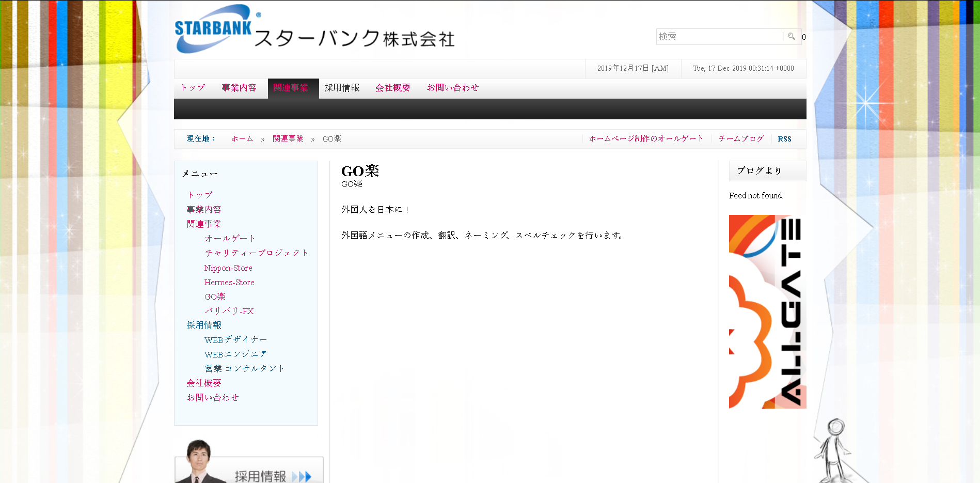
Task: Open Hermes-Store sidebar link
Action: point(229,283)
